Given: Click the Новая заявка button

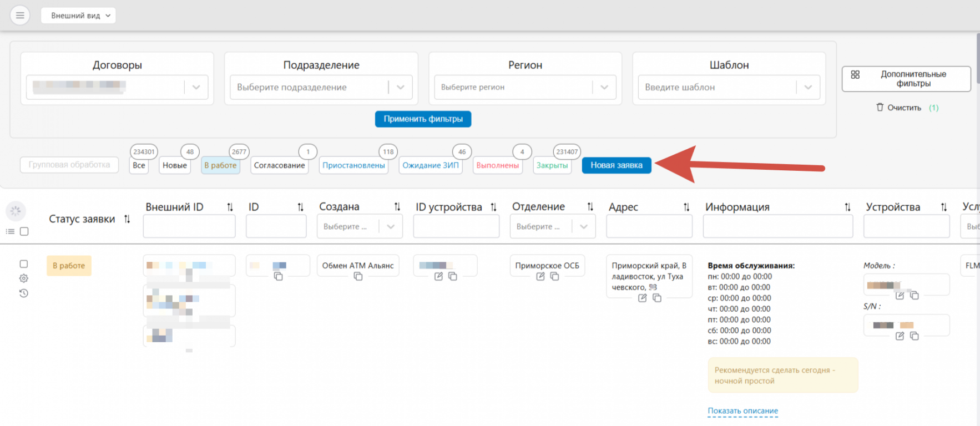Looking at the screenshot, I should [x=616, y=165].
